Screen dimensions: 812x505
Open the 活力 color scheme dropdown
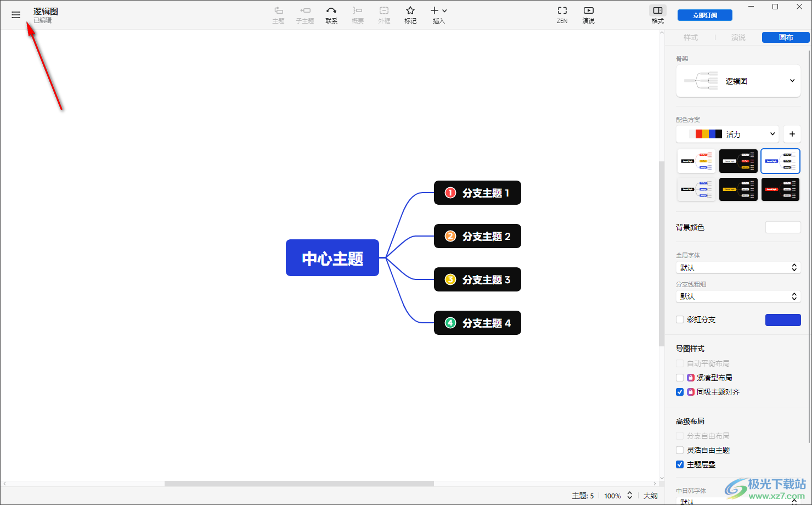[x=728, y=134]
